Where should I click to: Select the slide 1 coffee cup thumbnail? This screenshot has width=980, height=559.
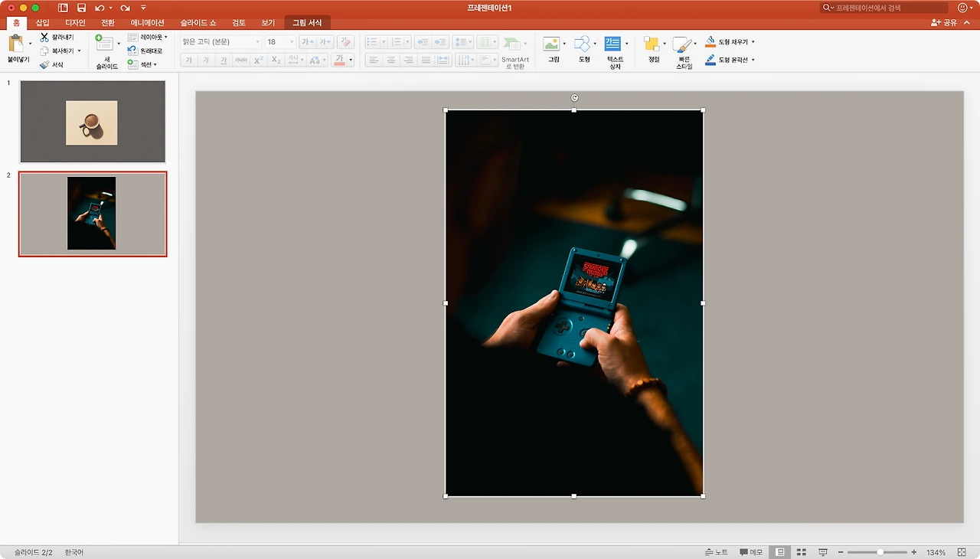pos(93,122)
